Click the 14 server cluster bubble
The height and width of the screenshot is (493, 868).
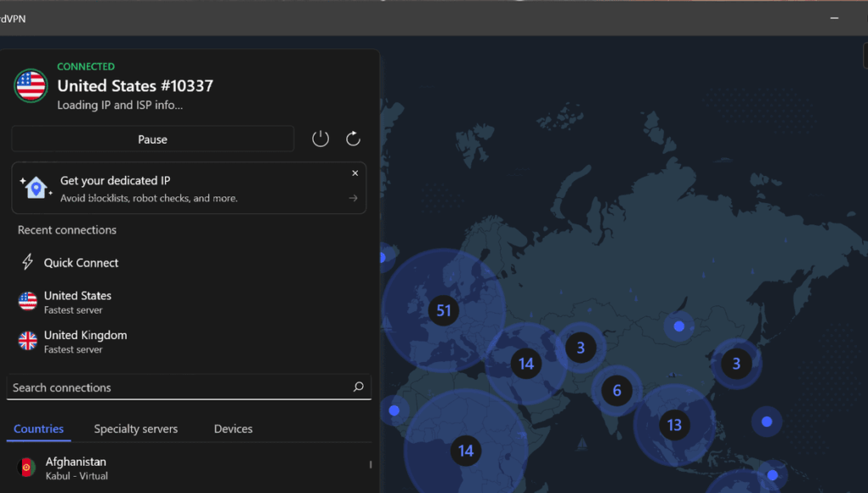tap(526, 363)
